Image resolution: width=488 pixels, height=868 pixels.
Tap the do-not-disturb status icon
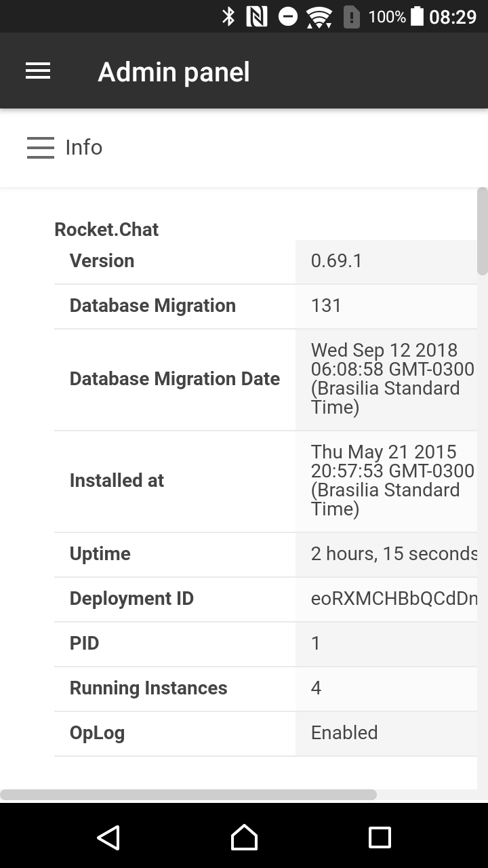288,16
